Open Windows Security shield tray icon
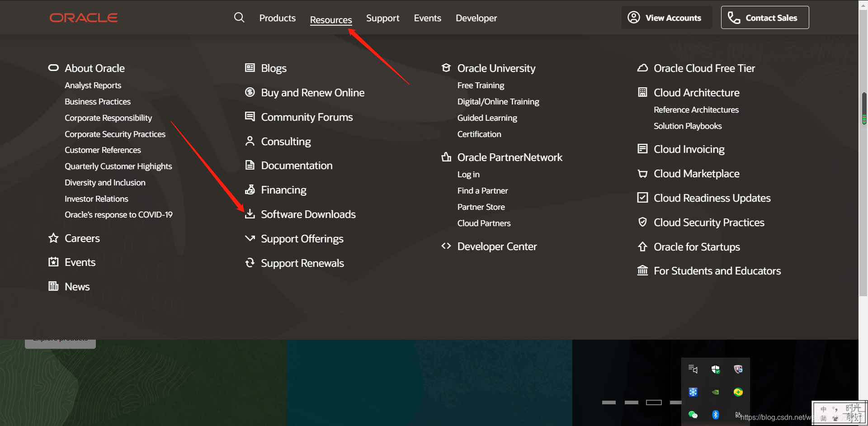Screen dimensions: 868x426 715,369
